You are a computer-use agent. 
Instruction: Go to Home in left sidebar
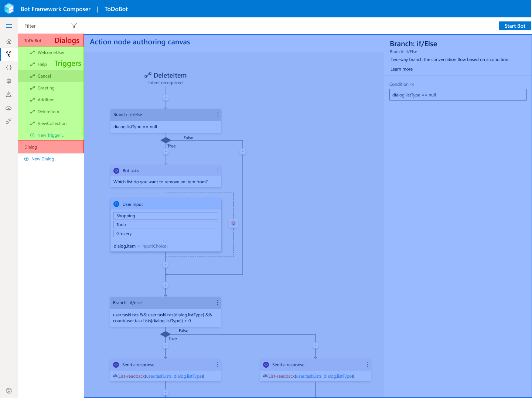pos(9,41)
